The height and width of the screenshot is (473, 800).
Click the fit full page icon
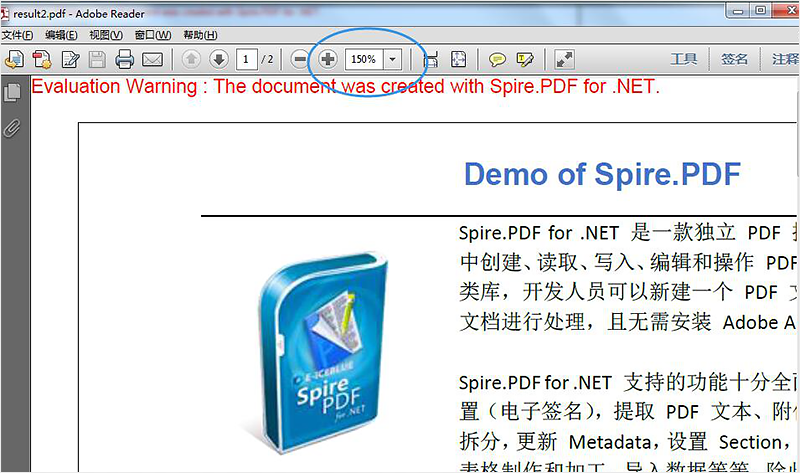459,60
